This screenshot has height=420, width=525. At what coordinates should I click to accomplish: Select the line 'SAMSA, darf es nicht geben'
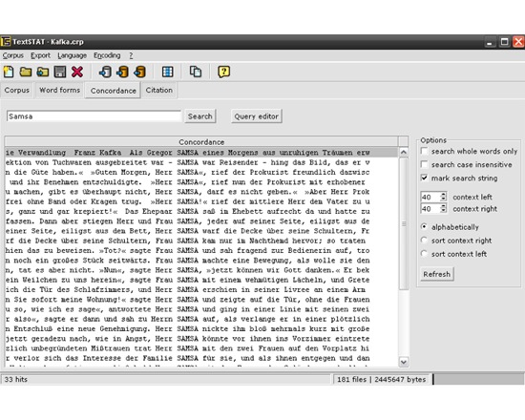point(201,192)
